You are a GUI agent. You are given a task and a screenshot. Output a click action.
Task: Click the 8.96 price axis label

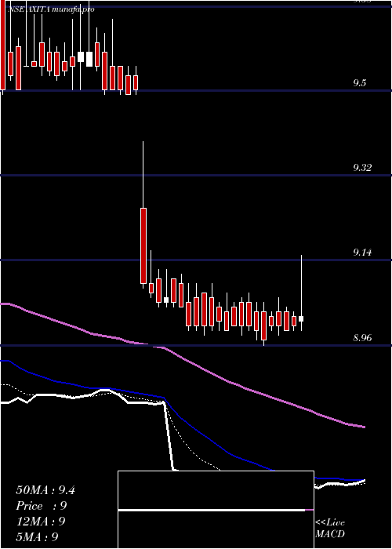coord(362,338)
